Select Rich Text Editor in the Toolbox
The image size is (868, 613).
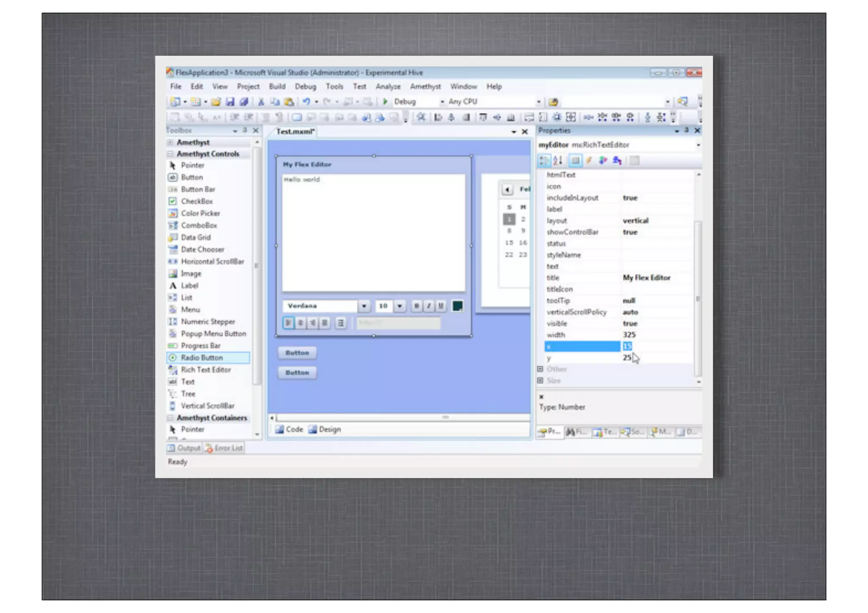click(206, 370)
